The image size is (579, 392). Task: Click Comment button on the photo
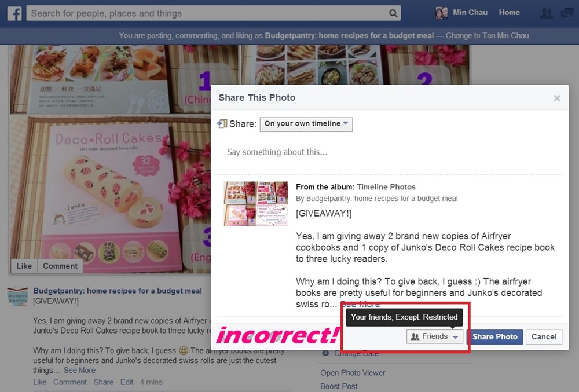coord(60,266)
